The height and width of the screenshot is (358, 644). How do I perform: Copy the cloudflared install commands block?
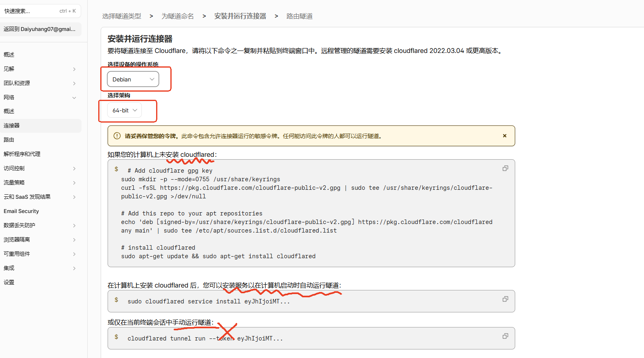coord(505,168)
